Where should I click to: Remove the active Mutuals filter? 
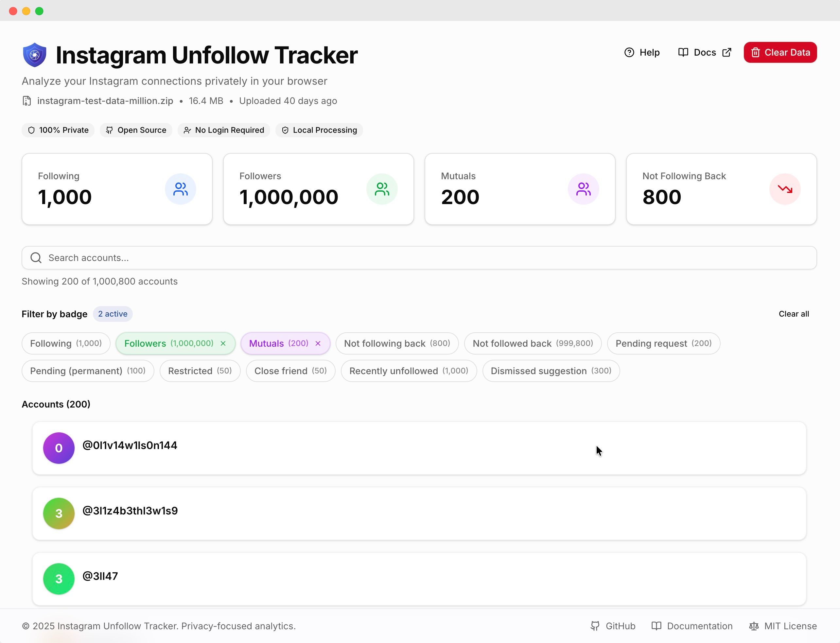tap(318, 343)
